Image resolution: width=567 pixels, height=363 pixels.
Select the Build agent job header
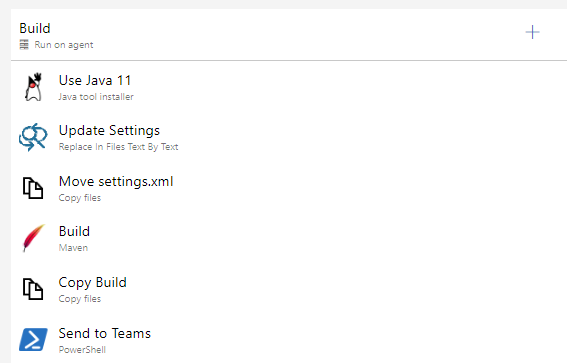click(289, 35)
